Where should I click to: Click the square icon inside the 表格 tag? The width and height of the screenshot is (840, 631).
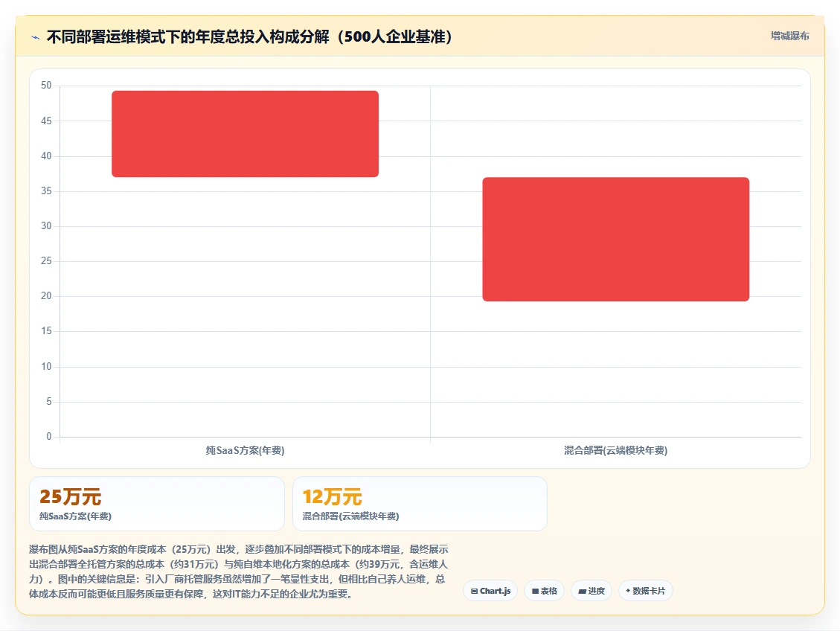tap(535, 592)
